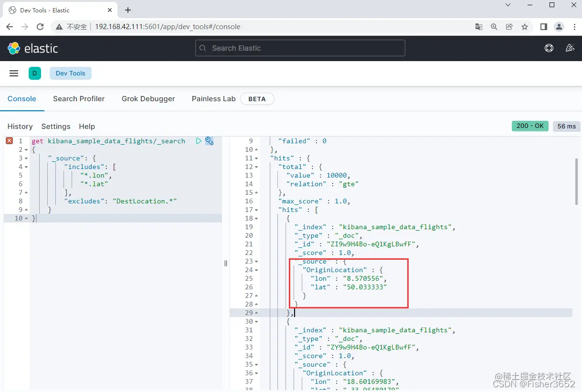Close the Dev Tools - Elastic tab

tap(110, 10)
